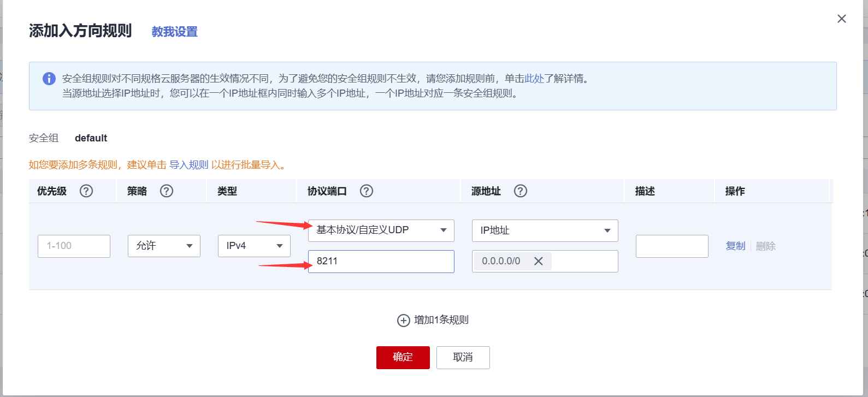The height and width of the screenshot is (397, 868).
Task: Open the 教我设置 guide link
Action: click(174, 32)
